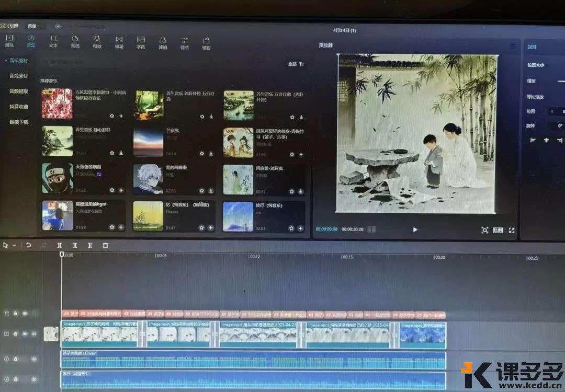Click the player focus-frame icon
This screenshot has width=565, height=392.
point(484,230)
